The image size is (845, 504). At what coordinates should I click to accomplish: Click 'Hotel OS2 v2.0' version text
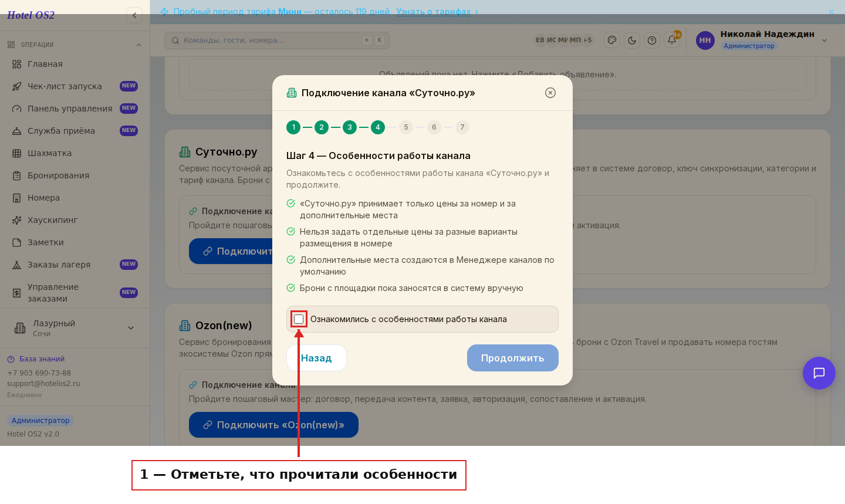coord(33,434)
